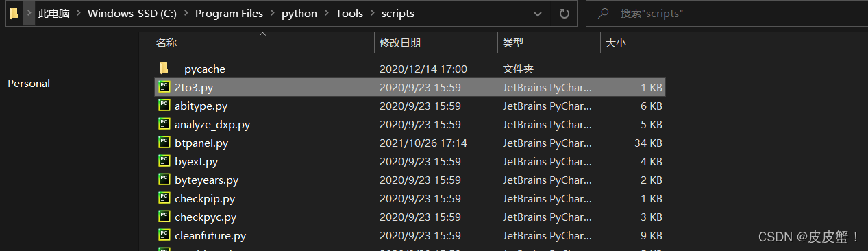Click the search magnifier icon
Image resolution: width=868 pixels, height=251 pixels.
pos(603,14)
